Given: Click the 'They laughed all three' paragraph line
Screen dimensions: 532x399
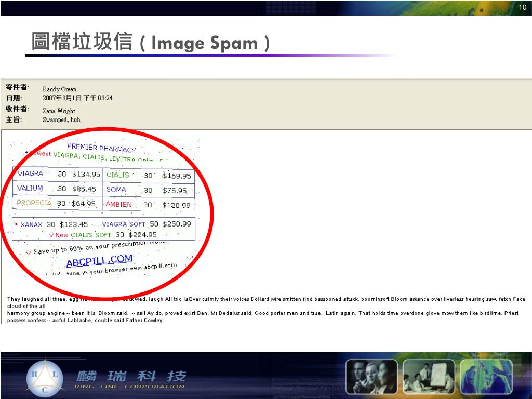Looking at the screenshot, I should coord(266,299).
